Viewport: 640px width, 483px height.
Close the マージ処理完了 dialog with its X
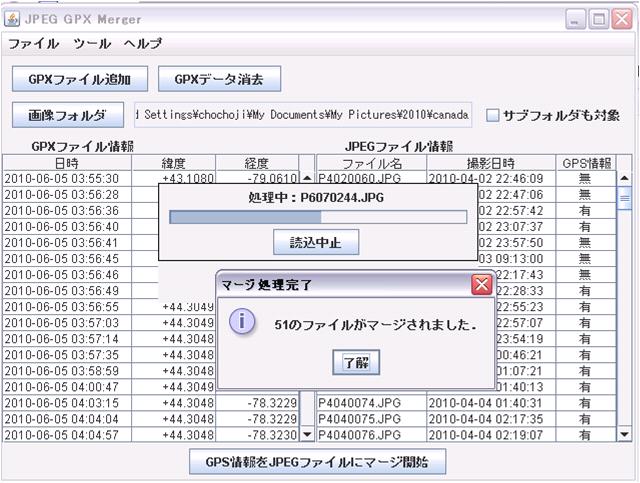[x=482, y=284]
